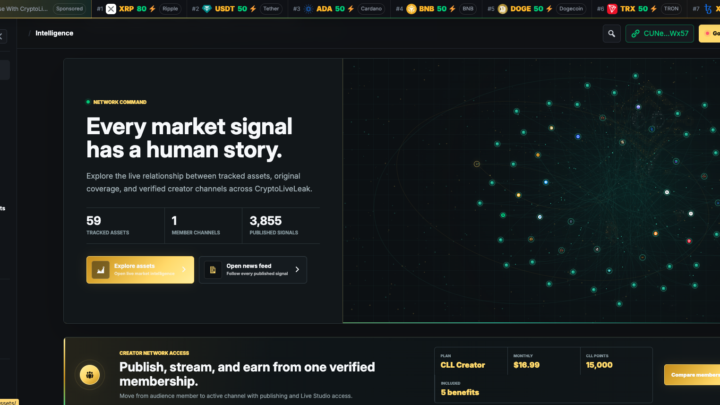Click the TRX TRON logo in ticker
The width and height of the screenshot is (720, 405).
[612, 9]
